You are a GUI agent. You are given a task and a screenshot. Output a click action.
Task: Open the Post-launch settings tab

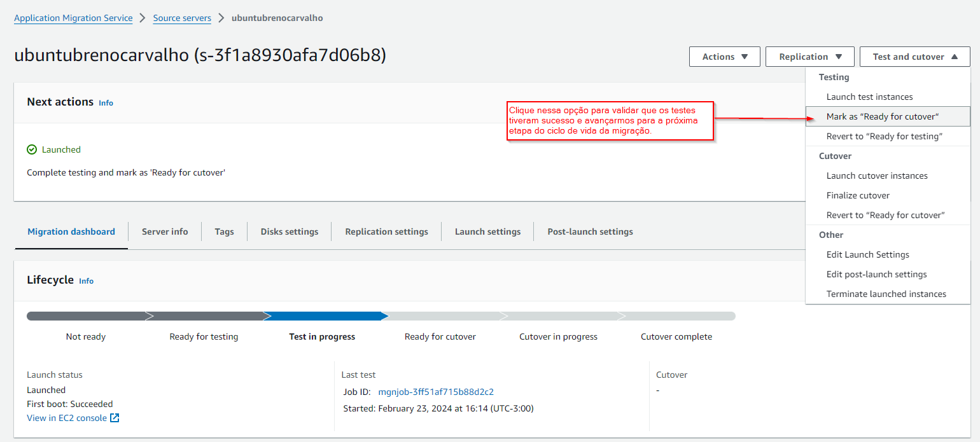[590, 231]
